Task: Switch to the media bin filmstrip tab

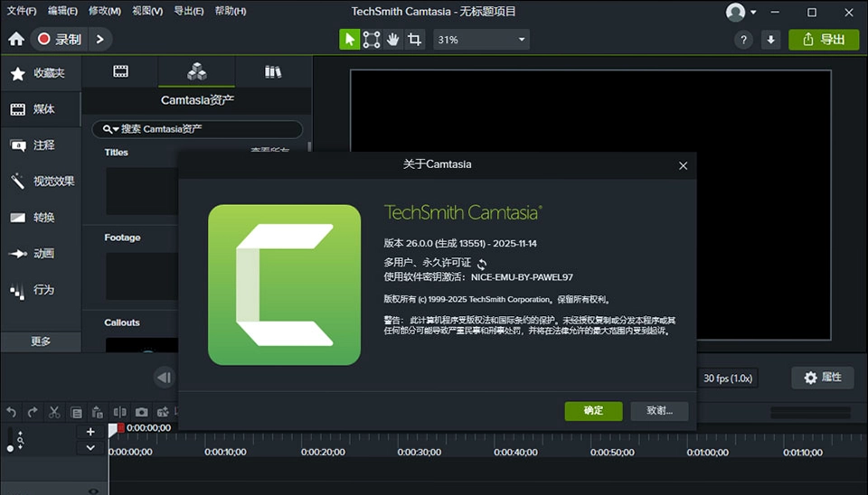Action: click(120, 71)
